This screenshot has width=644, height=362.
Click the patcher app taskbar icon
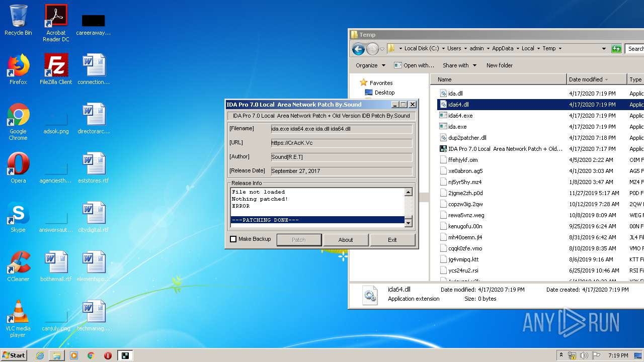click(x=125, y=355)
